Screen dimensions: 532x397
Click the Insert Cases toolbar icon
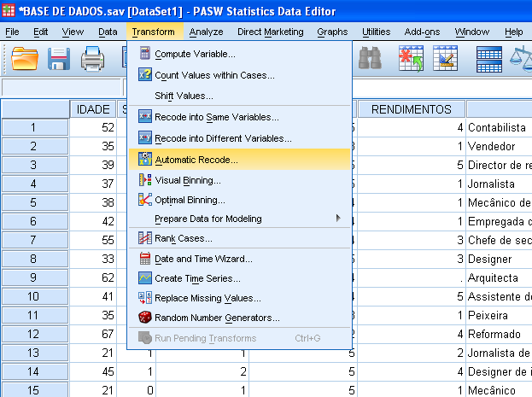pos(411,58)
